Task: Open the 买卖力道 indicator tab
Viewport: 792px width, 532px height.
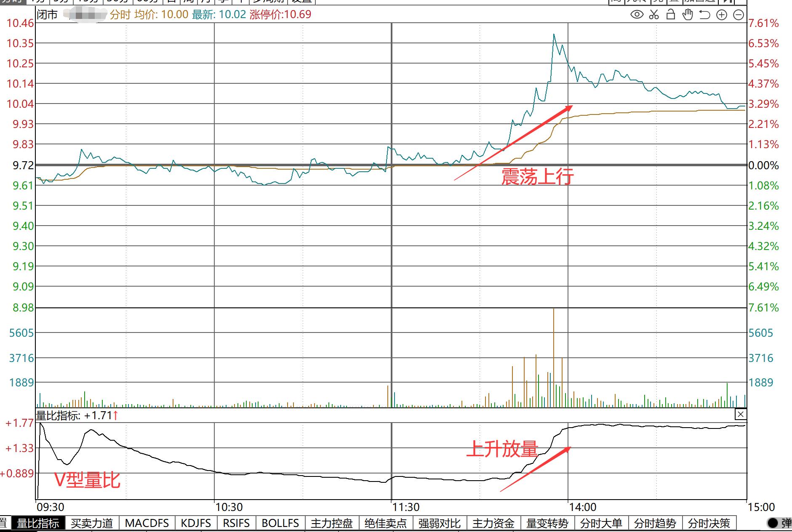Action: pyautogui.click(x=92, y=523)
